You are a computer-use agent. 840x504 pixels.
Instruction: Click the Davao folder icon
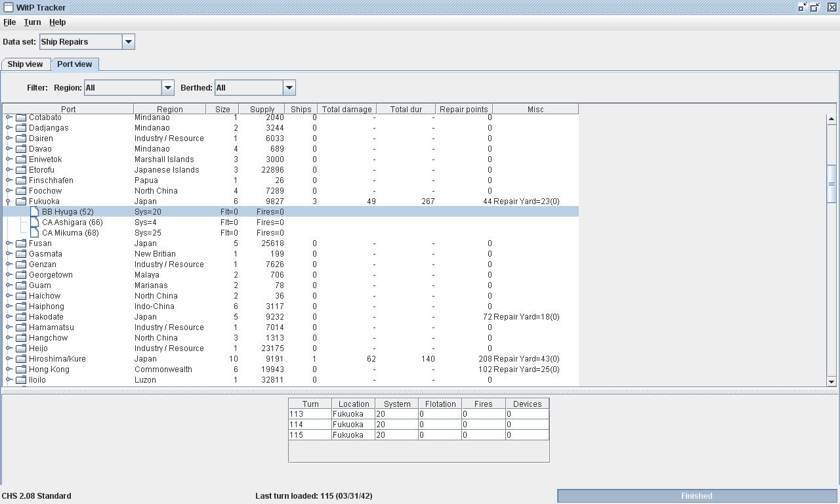[x=21, y=149]
